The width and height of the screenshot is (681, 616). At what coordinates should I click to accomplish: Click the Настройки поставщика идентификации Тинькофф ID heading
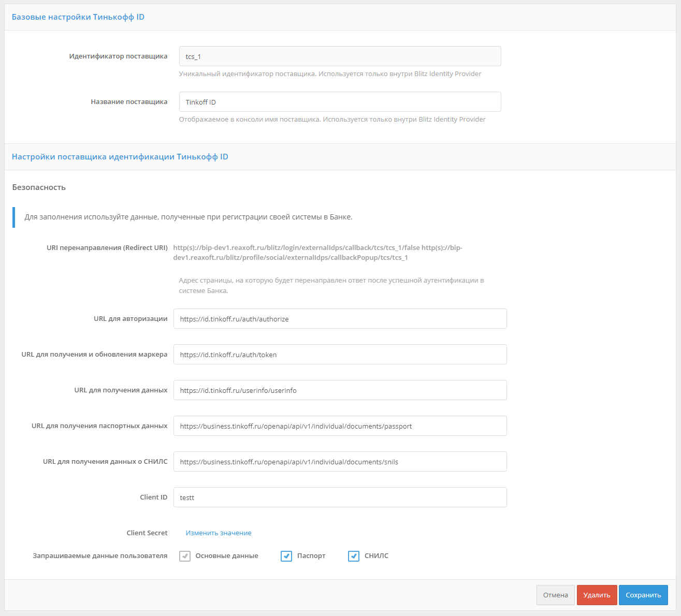[x=120, y=157]
